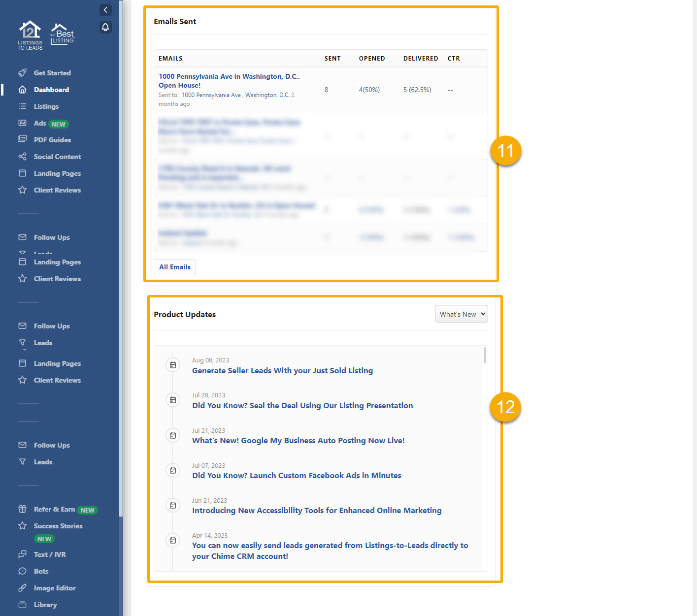Select the Client Reviews star icon

(23, 190)
